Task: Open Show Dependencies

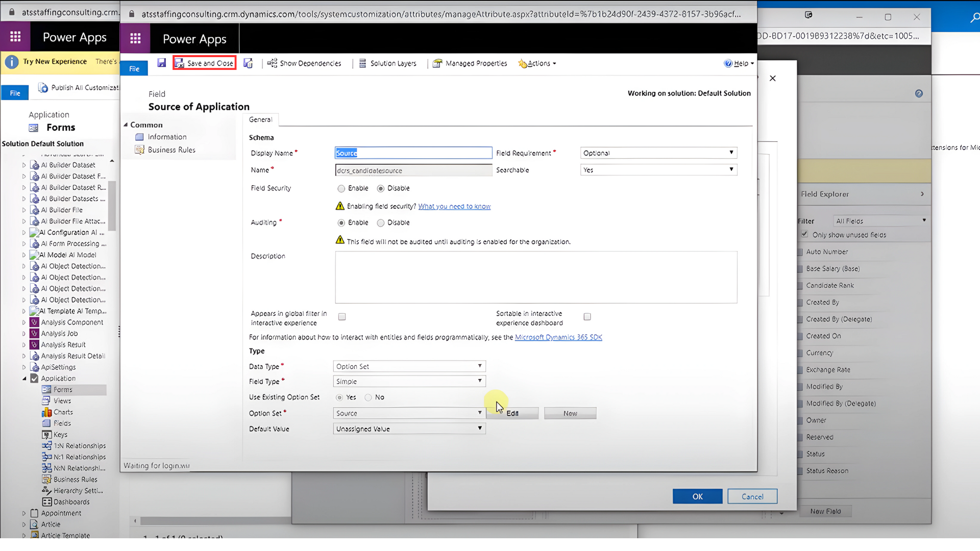Action: coord(304,63)
